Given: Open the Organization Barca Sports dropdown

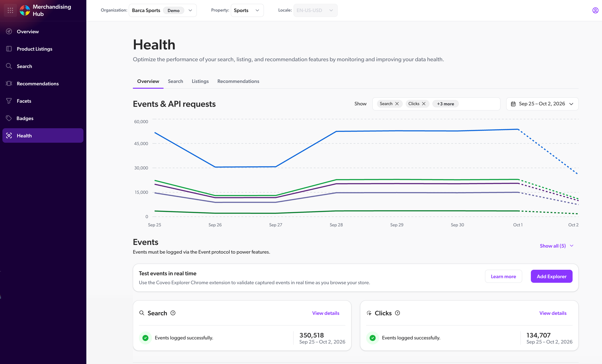Looking at the screenshot, I should point(163,10).
